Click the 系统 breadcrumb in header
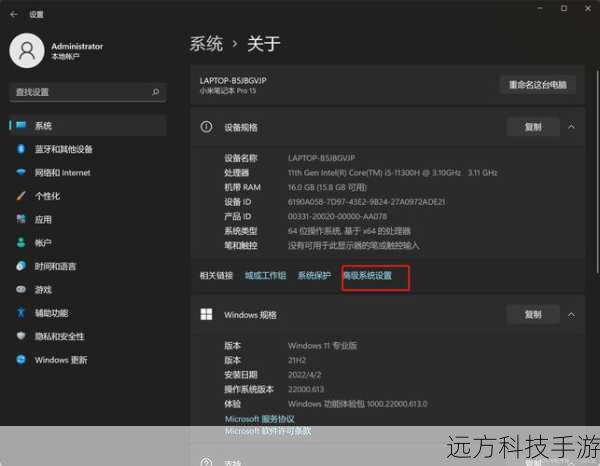This screenshot has width=600, height=466. coord(206,44)
